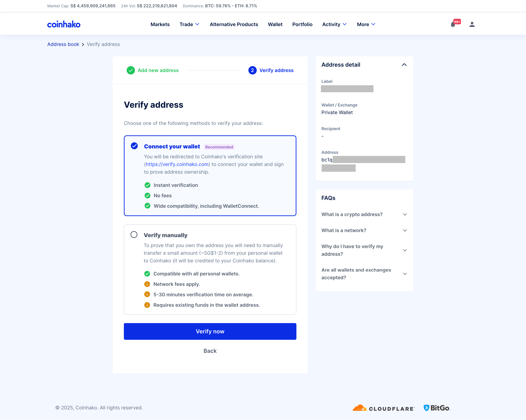Click the Verify manually heading
Image resolution: width=526 pixels, height=420 pixels.
(165, 235)
